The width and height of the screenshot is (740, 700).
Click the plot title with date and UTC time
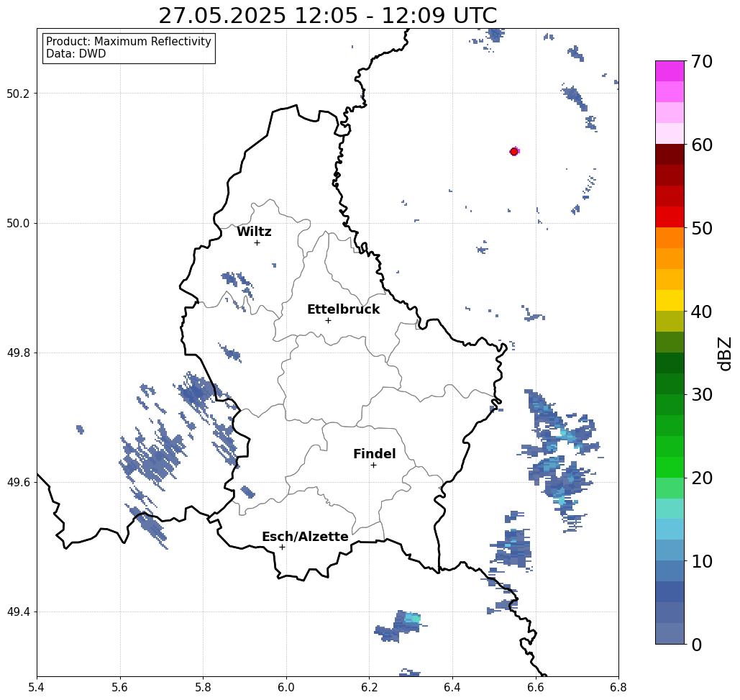click(x=327, y=15)
